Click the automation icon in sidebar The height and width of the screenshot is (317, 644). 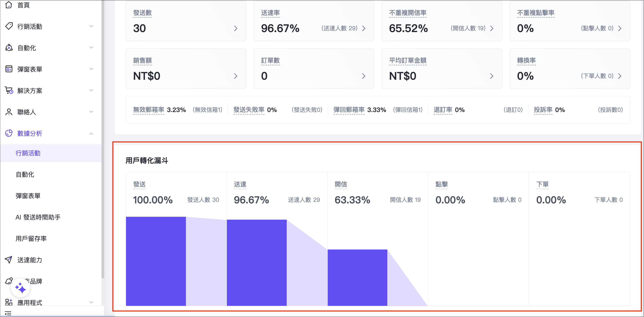[x=9, y=47]
